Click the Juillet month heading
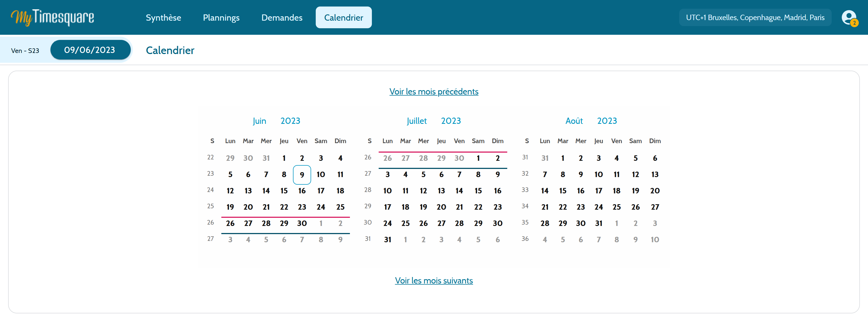 click(x=416, y=121)
